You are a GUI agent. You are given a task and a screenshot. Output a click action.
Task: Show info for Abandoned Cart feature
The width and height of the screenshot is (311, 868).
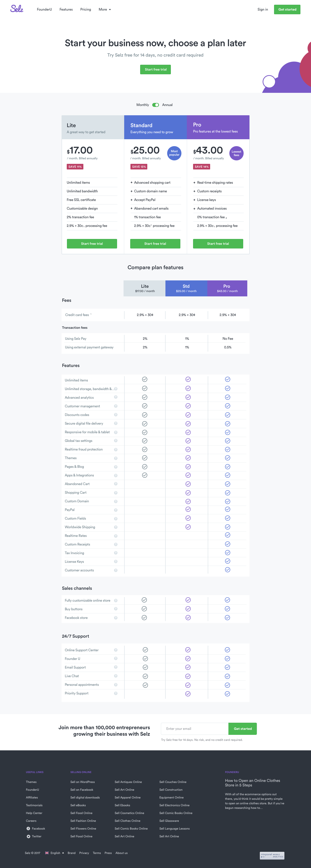(116, 484)
